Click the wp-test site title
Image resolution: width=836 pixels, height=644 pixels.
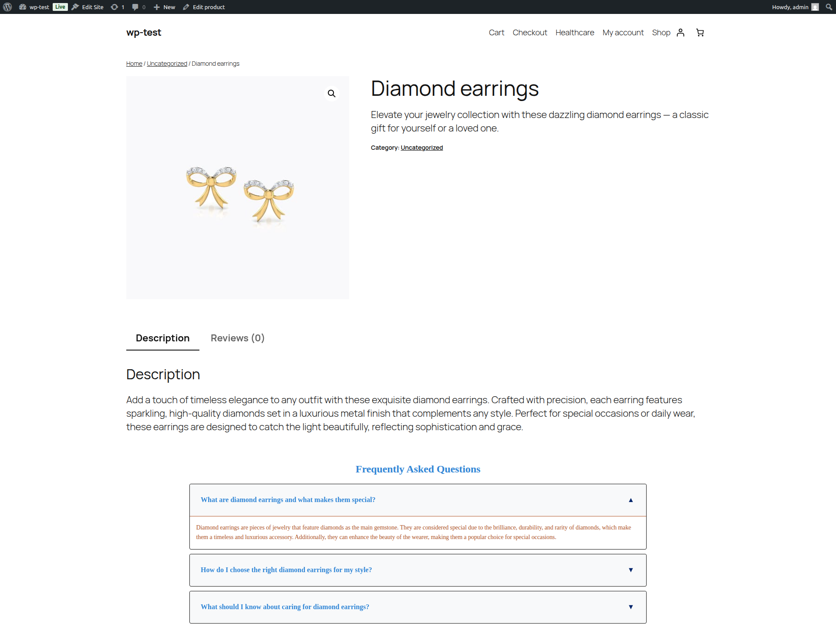coord(143,32)
